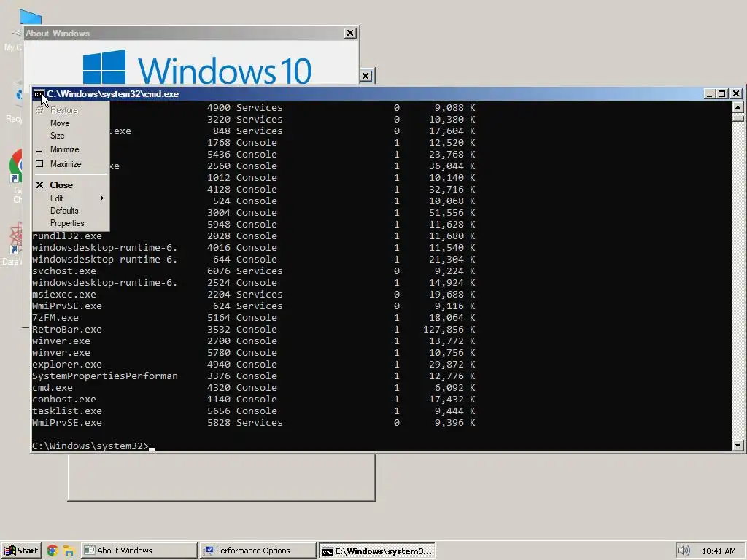Click the Restore menu entry
747x560 pixels.
tap(63, 110)
